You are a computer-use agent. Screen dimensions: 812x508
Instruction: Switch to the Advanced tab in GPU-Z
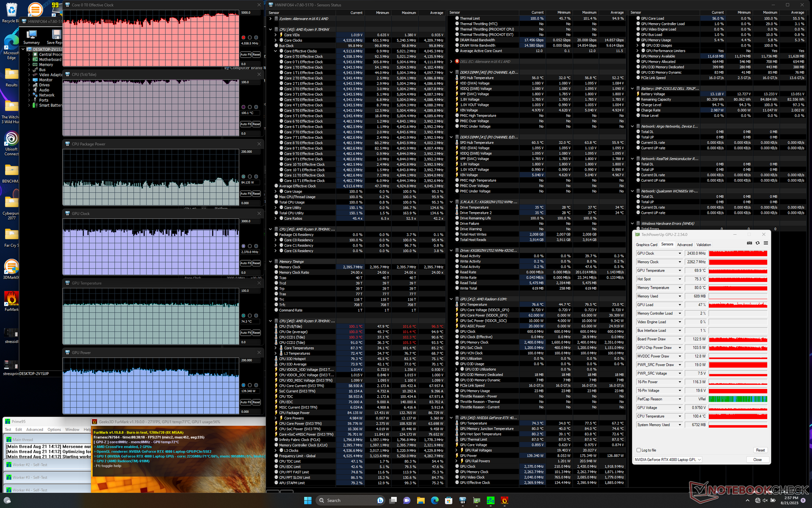click(684, 245)
